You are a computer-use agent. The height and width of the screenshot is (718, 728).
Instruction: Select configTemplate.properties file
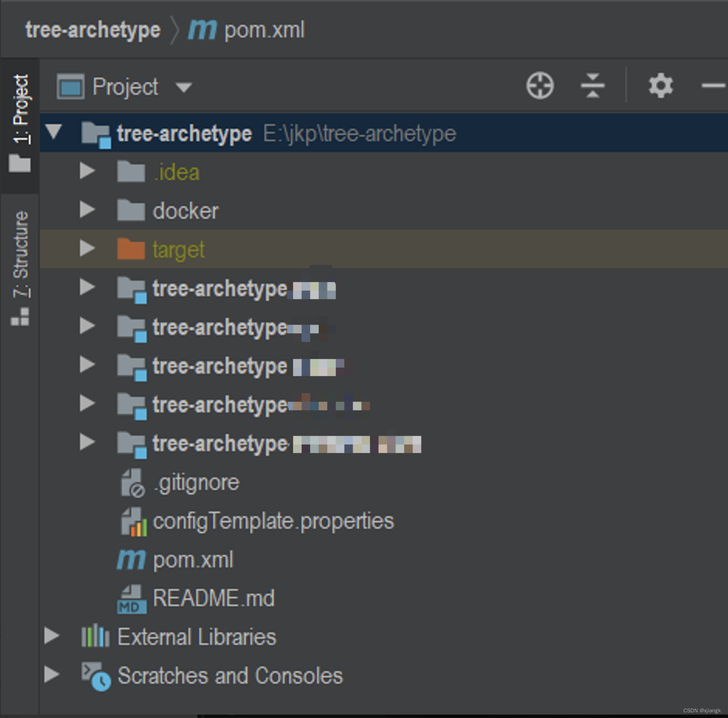273,521
